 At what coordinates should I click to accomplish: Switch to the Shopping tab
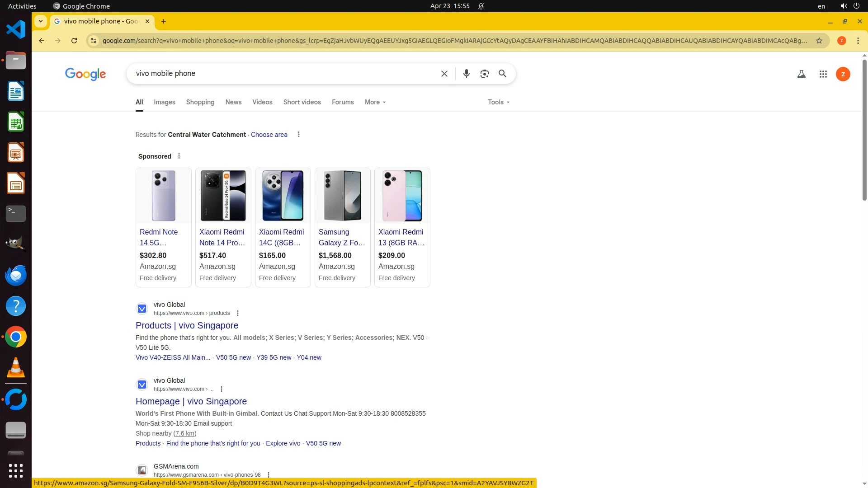200,102
